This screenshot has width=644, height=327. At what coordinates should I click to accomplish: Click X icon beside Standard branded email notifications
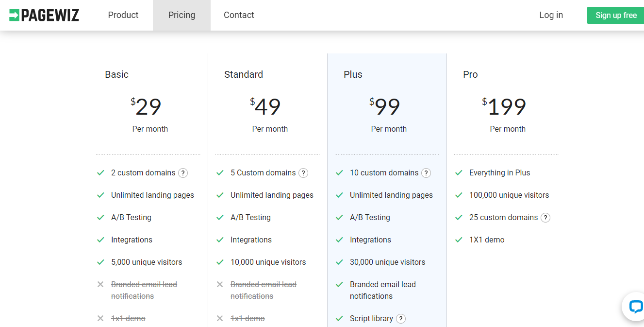pyautogui.click(x=220, y=285)
